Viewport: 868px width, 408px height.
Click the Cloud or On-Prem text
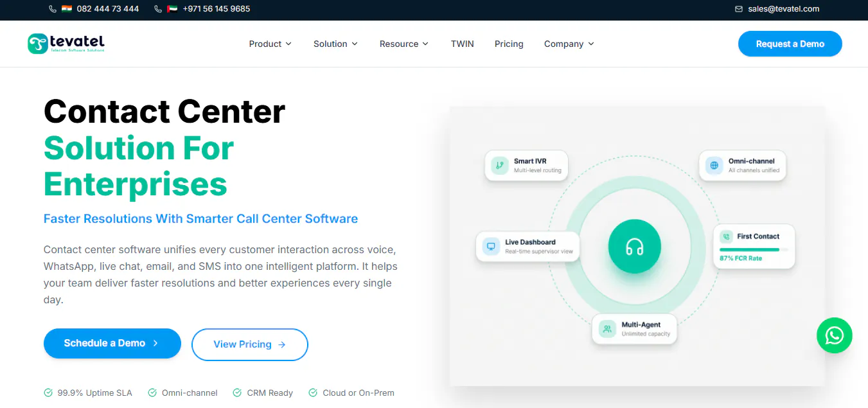coord(359,393)
